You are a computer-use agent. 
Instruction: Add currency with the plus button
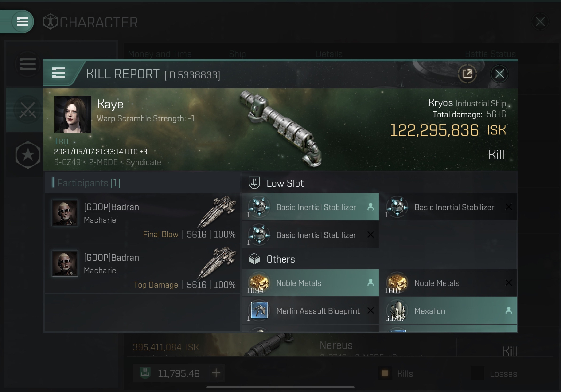pos(216,373)
